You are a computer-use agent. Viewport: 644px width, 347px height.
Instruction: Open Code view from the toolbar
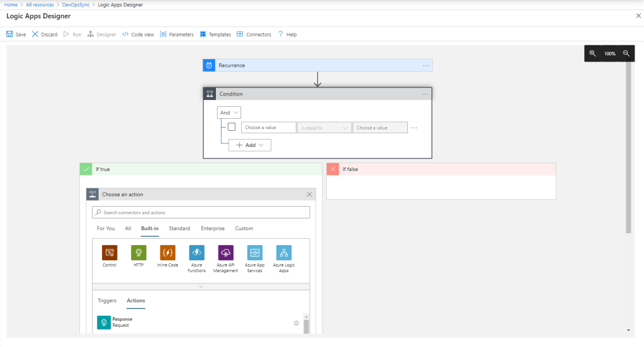click(x=138, y=35)
